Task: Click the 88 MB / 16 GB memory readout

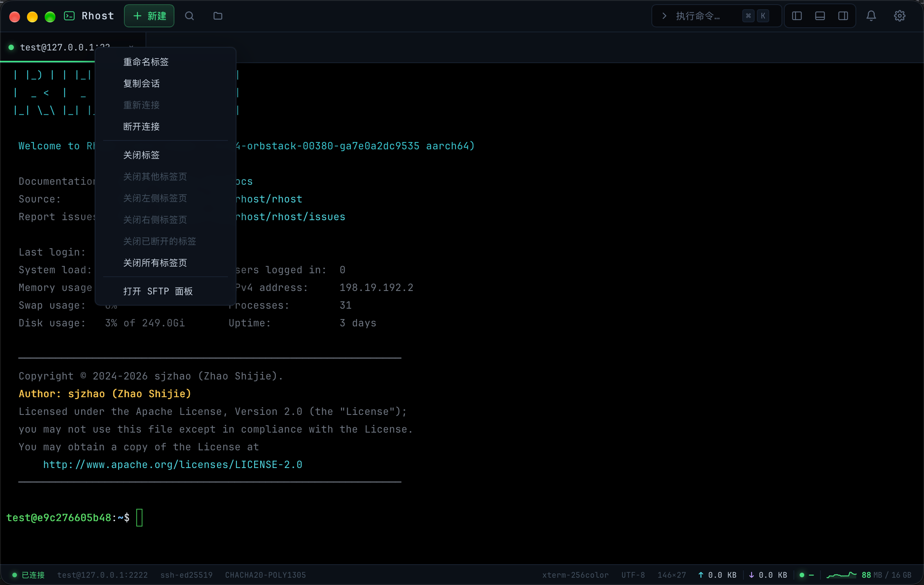Action: (x=886, y=575)
